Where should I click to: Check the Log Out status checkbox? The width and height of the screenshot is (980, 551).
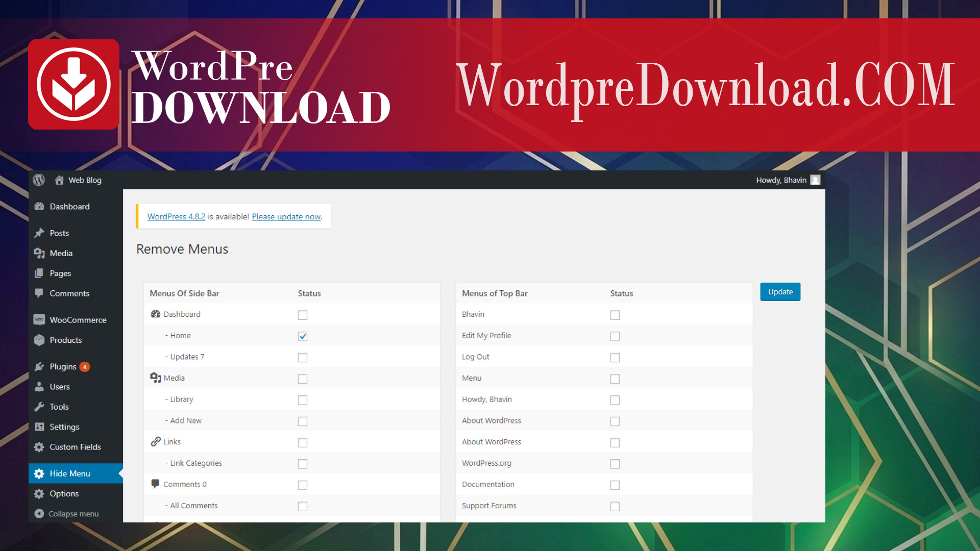[x=615, y=358]
